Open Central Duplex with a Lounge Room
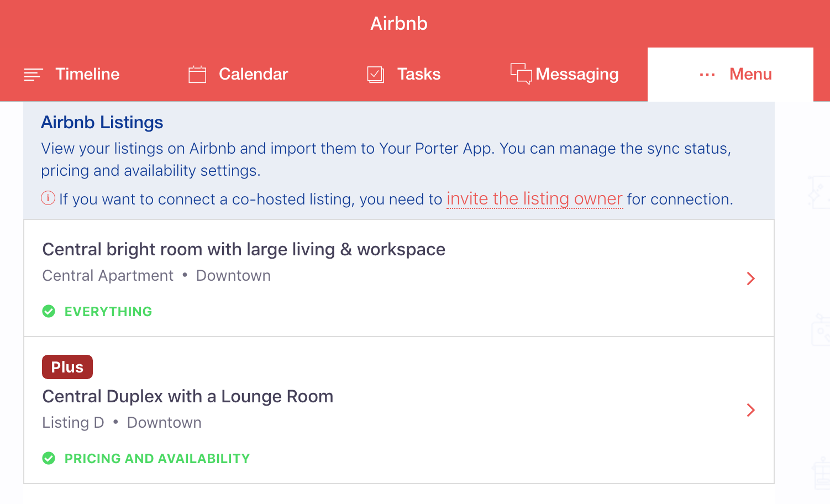 (x=399, y=410)
